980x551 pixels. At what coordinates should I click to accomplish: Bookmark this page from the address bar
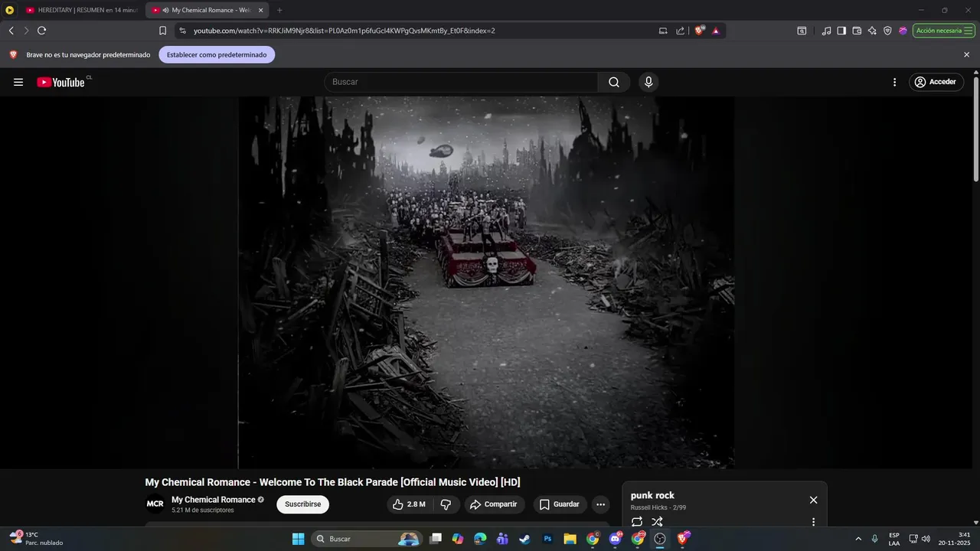[162, 31]
